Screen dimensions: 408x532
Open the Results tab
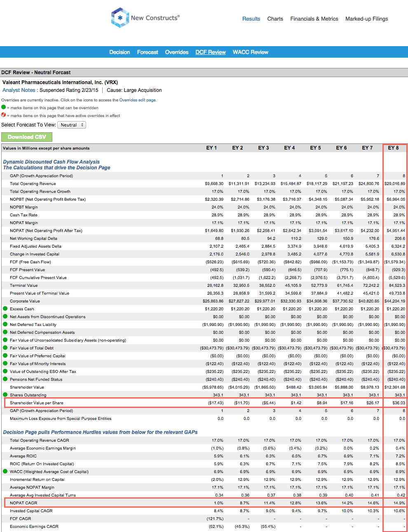click(251, 19)
